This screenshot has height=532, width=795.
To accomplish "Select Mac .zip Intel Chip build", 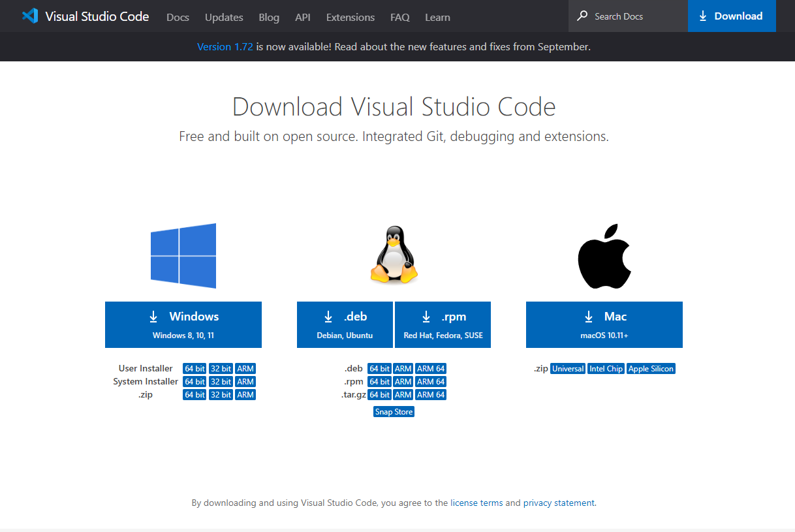I will (x=606, y=369).
